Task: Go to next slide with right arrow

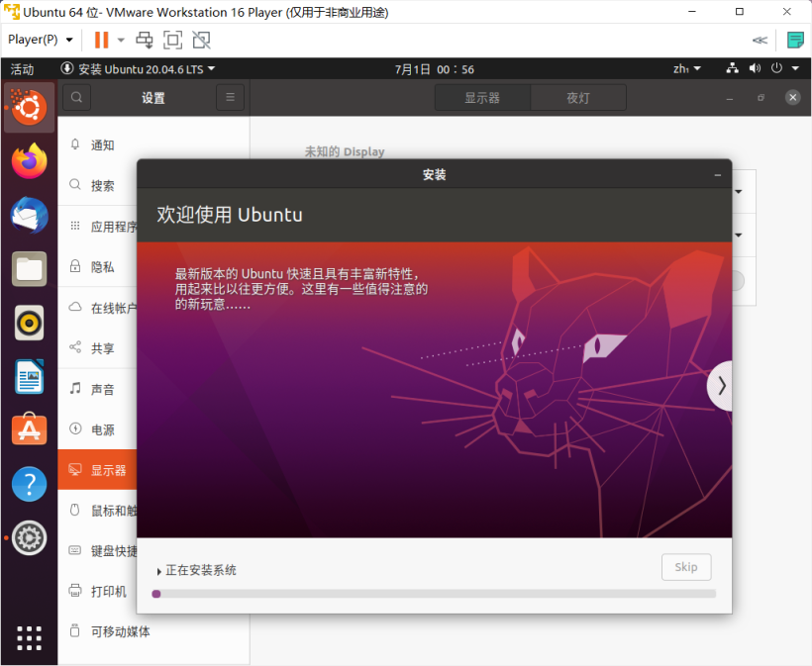Action: 721,386
